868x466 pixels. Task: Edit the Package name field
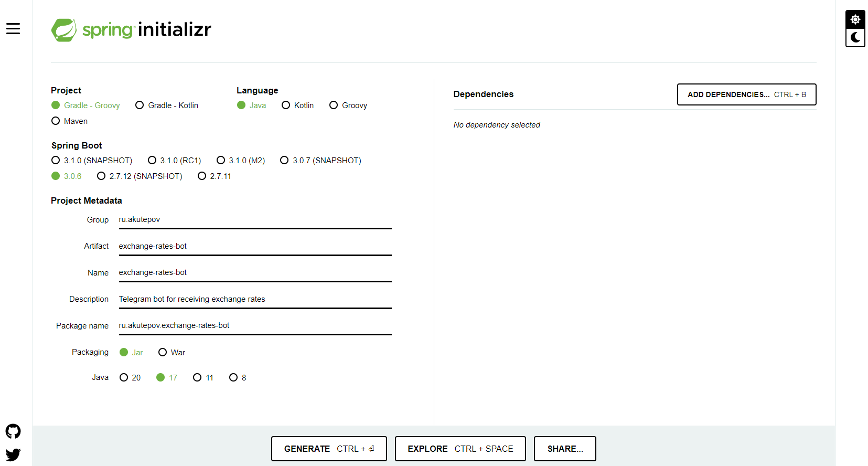tap(255, 326)
